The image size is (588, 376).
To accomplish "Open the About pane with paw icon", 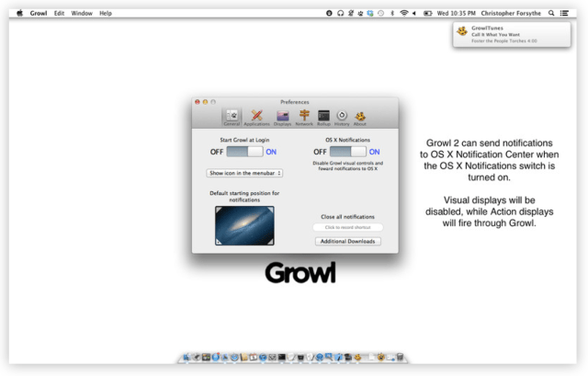I will [360, 118].
